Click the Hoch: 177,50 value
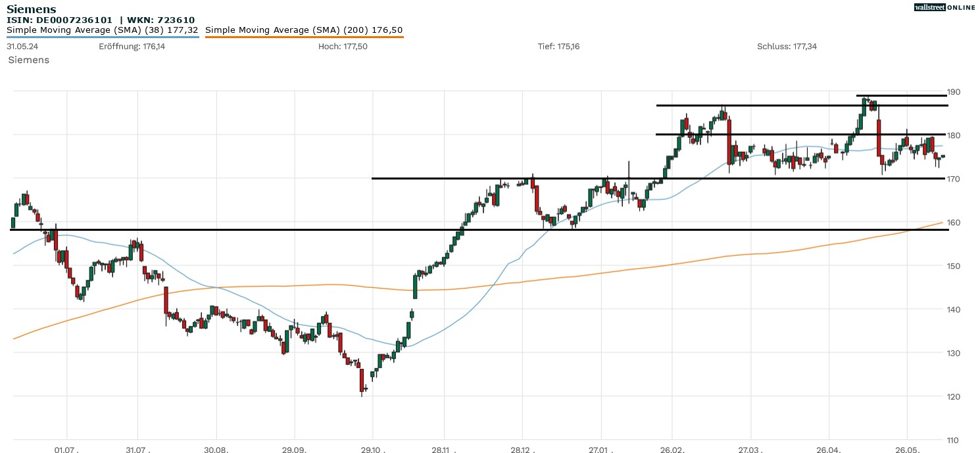This screenshot has width=980, height=453. [343, 47]
